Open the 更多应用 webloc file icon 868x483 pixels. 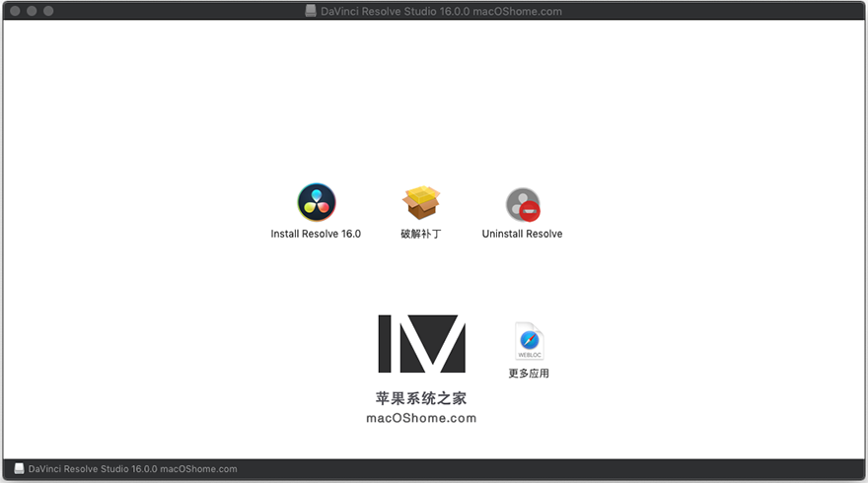click(530, 341)
